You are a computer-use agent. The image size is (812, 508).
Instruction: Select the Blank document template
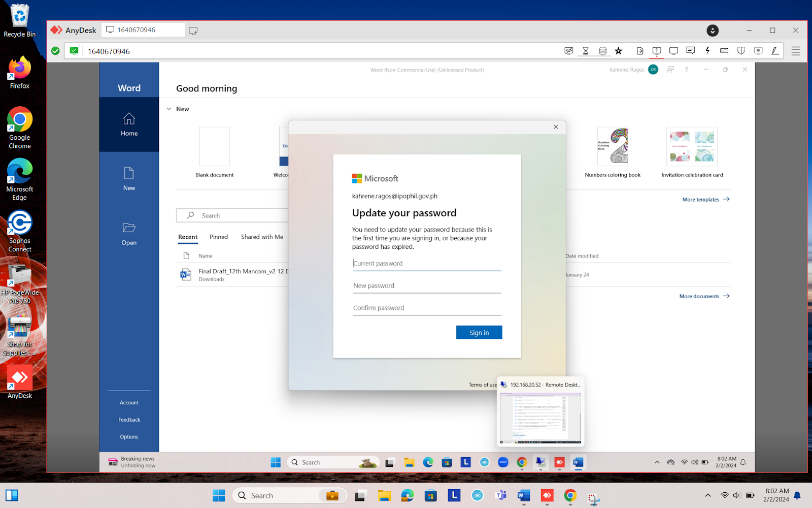215,152
